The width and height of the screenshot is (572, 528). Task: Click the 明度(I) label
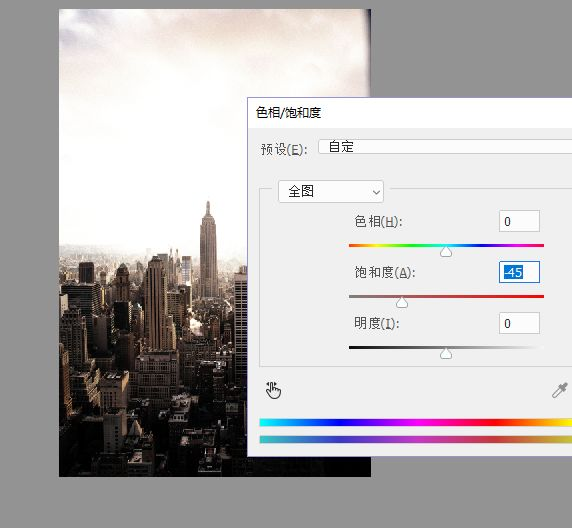point(377,323)
